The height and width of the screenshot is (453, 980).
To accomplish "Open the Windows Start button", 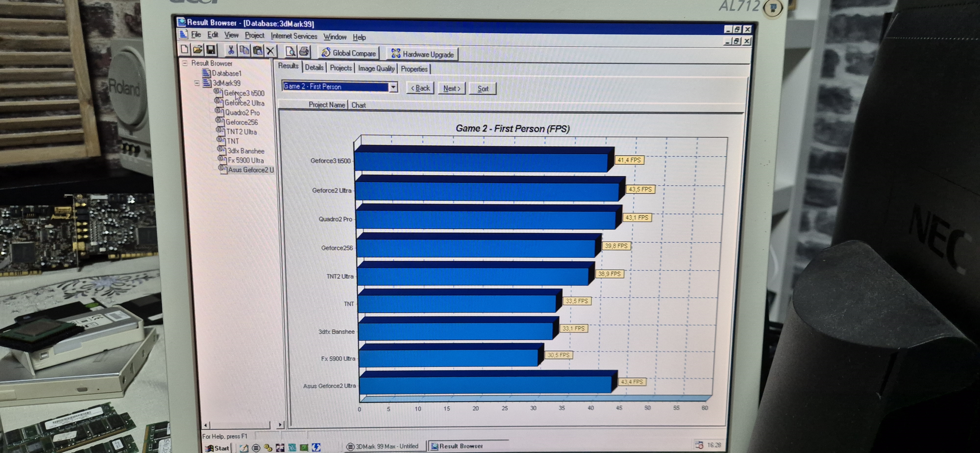I will (x=217, y=448).
